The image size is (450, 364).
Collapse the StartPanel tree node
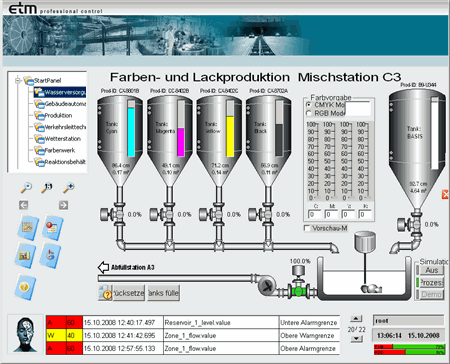(x=18, y=80)
